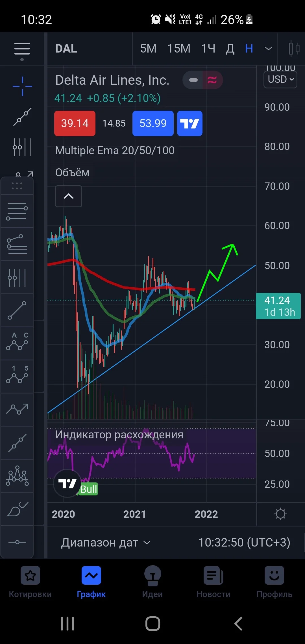This screenshot has width=305, height=644.
Task: Click the 10:32:50 (UTC+3) timezone
Action: click(x=244, y=542)
